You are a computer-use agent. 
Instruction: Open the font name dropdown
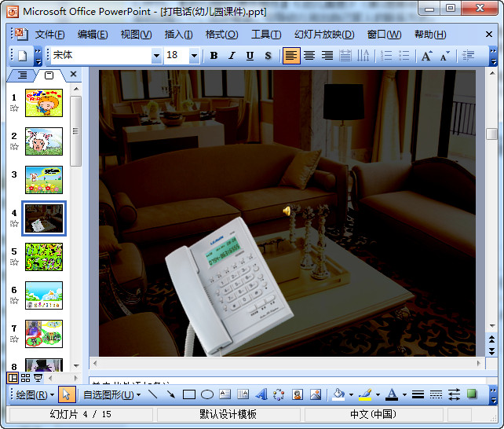156,56
